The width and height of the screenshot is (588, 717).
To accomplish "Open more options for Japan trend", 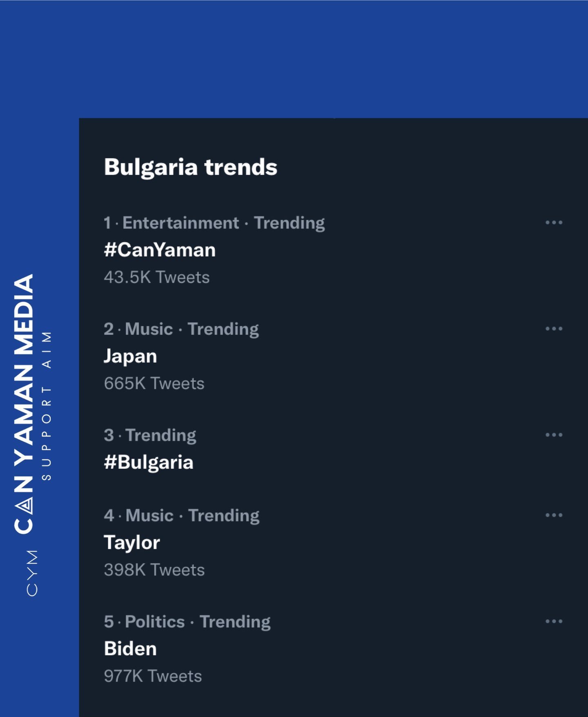I will click(554, 329).
